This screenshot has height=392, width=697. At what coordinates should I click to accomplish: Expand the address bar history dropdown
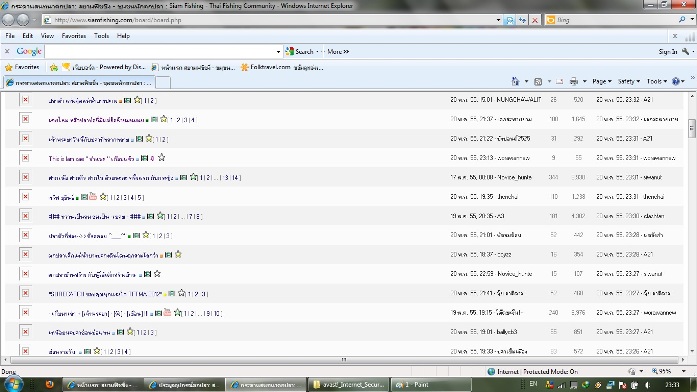pos(498,20)
